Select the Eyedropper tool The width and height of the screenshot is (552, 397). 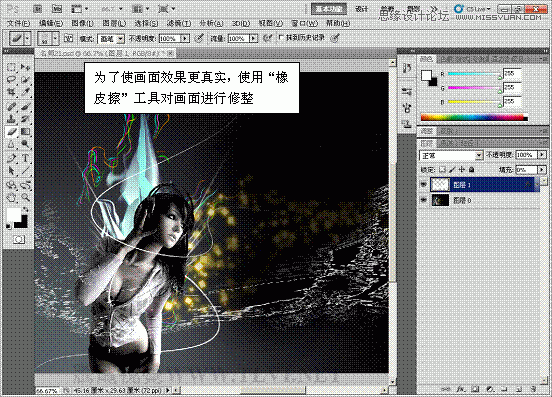[25, 92]
